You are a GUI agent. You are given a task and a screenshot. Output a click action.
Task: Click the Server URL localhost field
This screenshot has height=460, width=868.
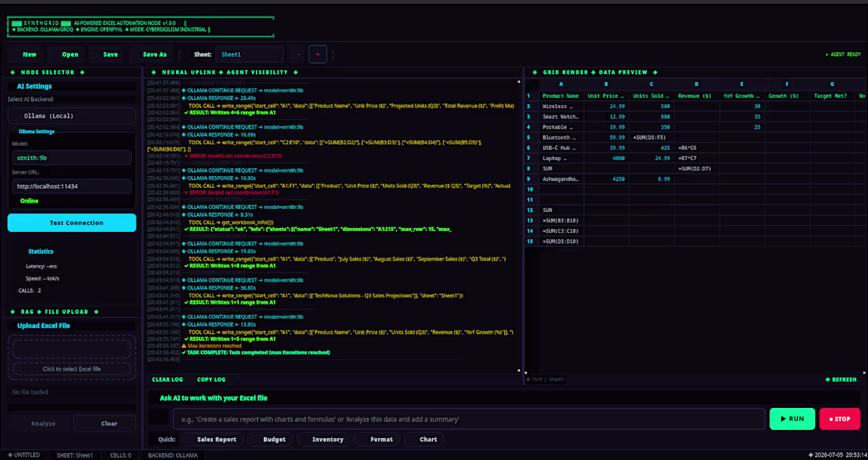(x=72, y=186)
